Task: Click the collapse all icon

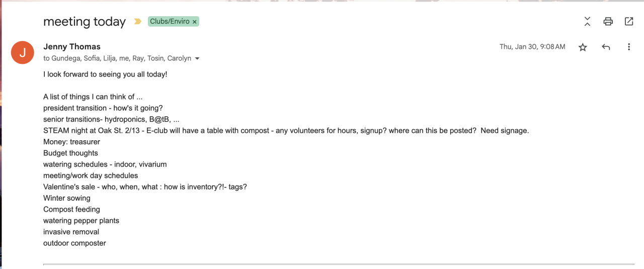Action: coord(587,21)
